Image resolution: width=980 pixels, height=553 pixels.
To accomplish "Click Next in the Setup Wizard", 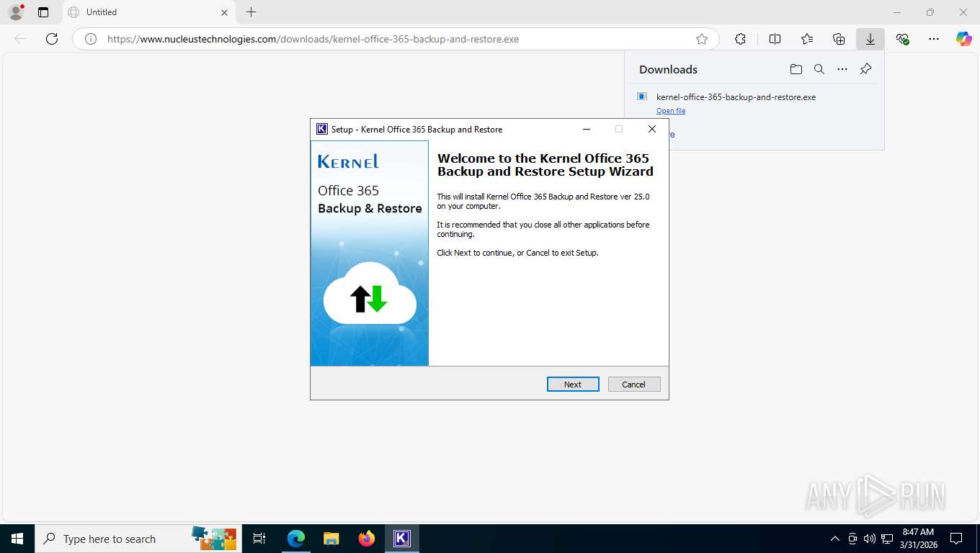I will pyautogui.click(x=573, y=385).
